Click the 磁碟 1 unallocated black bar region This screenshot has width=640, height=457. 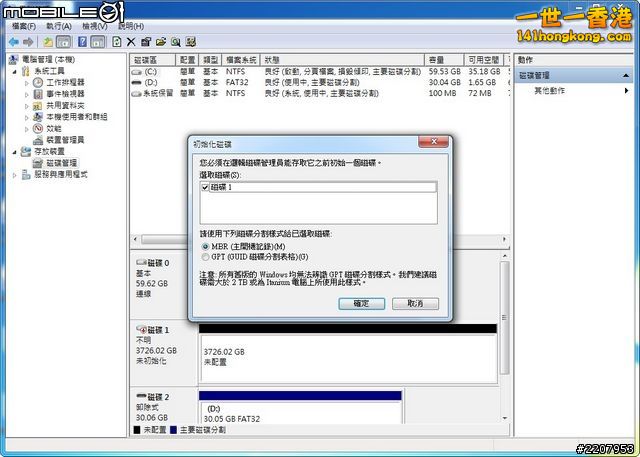(348, 329)
